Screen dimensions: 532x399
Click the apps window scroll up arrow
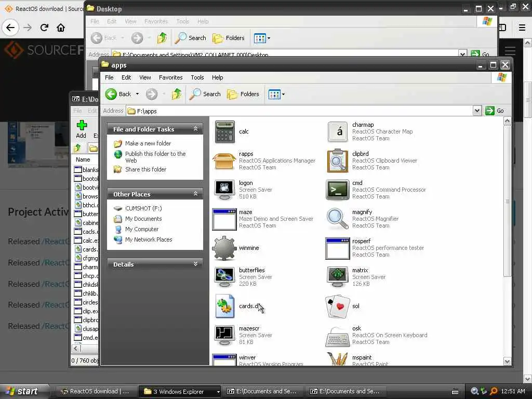click(507, 121)
